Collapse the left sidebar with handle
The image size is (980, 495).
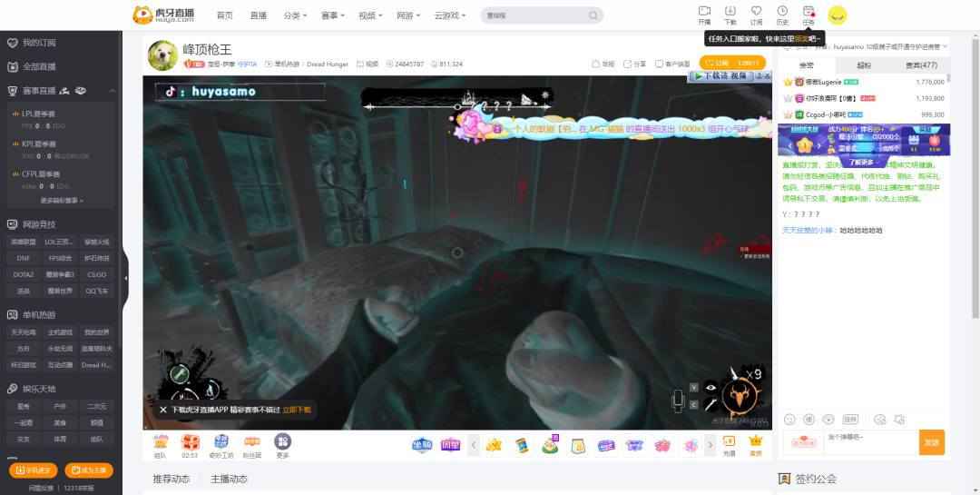click(x=125, y=278)
